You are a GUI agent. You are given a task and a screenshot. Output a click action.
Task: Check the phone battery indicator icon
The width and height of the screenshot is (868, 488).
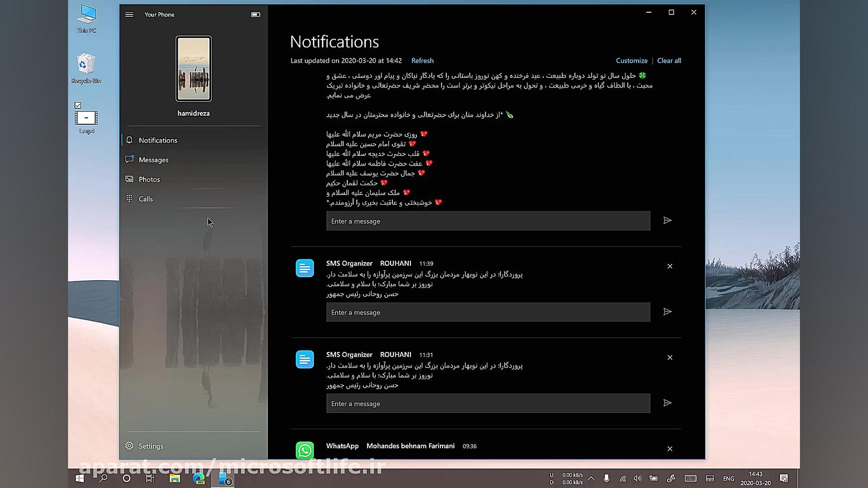click(256, 14)
